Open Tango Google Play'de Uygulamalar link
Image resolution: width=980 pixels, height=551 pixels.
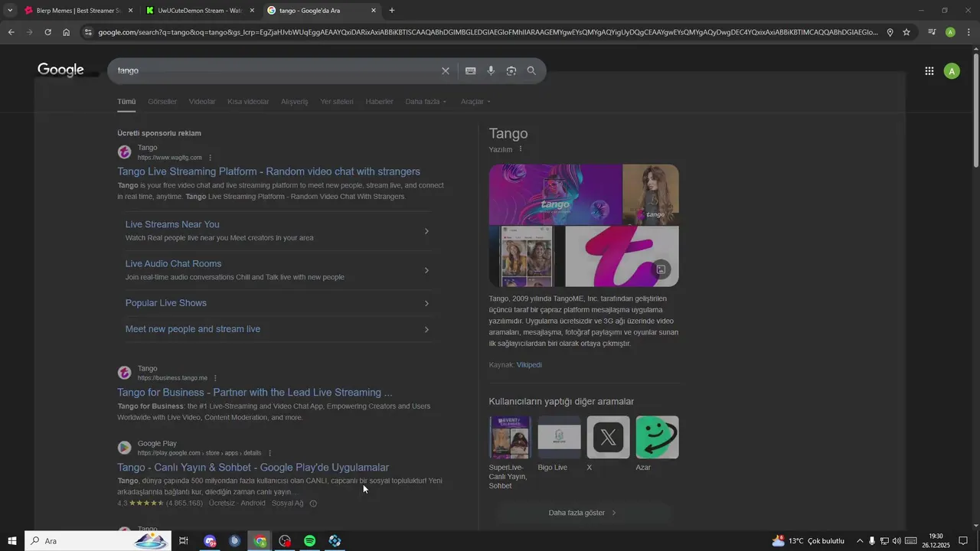pyautogui.click(x=253, y=468)
